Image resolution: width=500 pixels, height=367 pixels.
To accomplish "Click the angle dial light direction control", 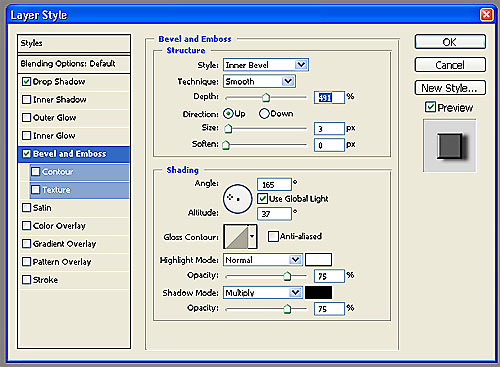I will [238, 199].
